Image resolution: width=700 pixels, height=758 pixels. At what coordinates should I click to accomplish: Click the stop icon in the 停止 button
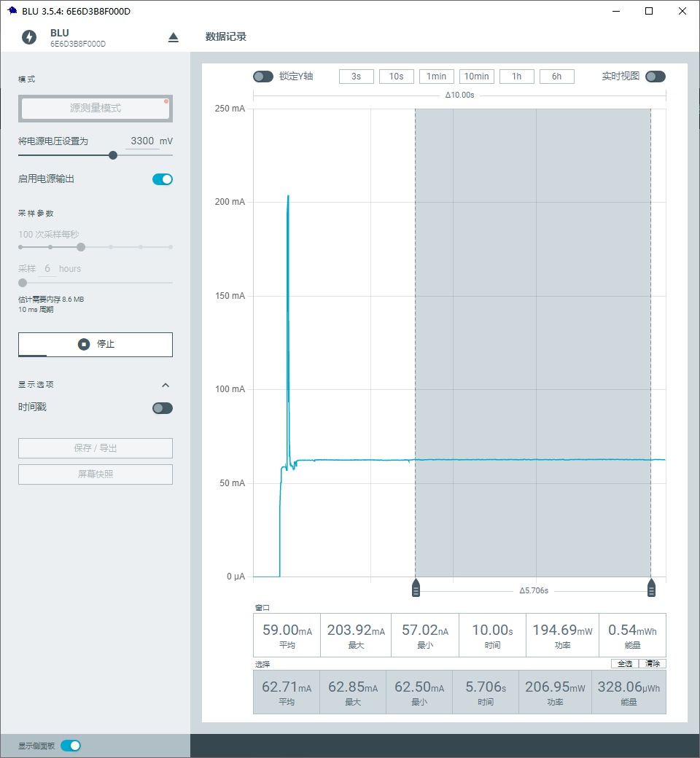tap(84, 344)
